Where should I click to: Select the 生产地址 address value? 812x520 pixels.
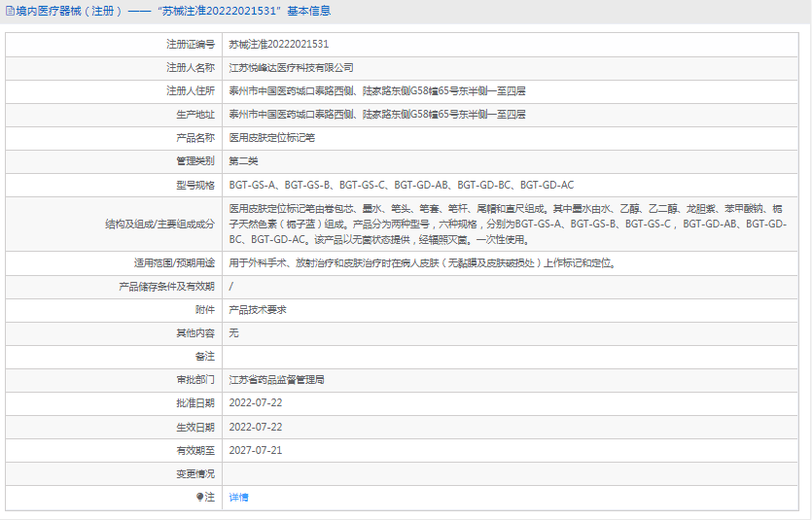(377, 115)
